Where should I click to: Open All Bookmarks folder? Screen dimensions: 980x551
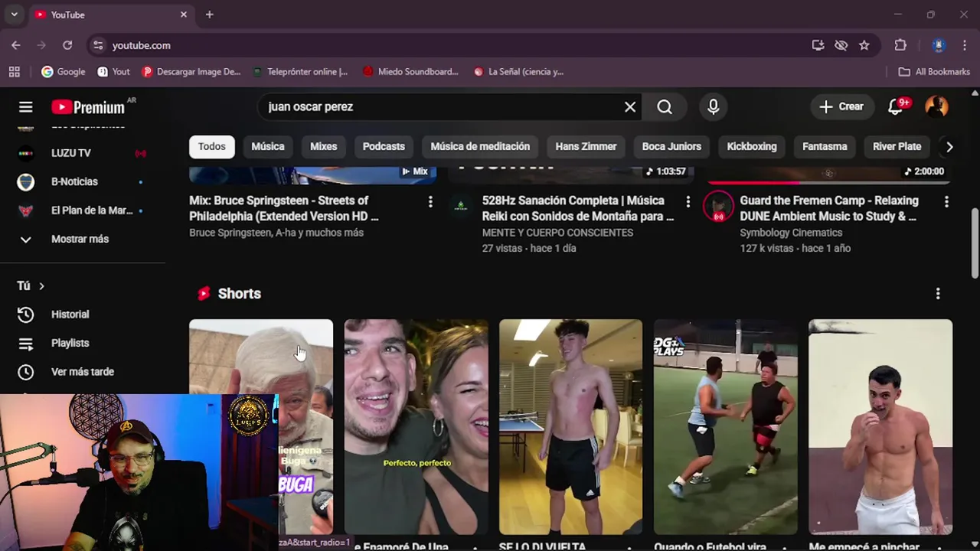[x=934, y=72]
